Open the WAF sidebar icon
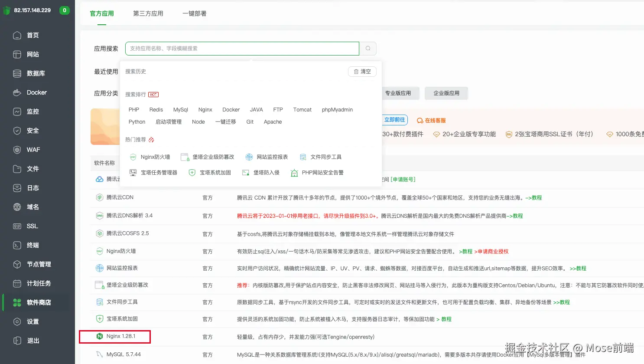The height and width of the screenshot is (364, 644). pyautogui.click(x=17, y=150)
